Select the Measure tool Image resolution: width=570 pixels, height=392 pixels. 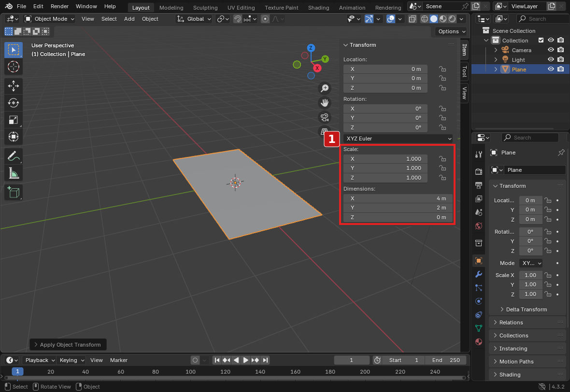pyautogui.click(x=14, y=173)
